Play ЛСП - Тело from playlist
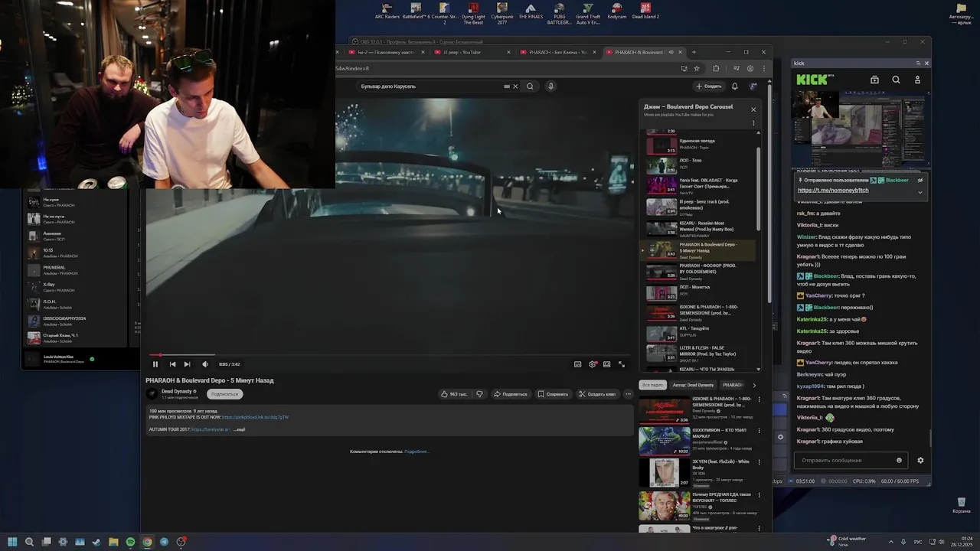 700,164
